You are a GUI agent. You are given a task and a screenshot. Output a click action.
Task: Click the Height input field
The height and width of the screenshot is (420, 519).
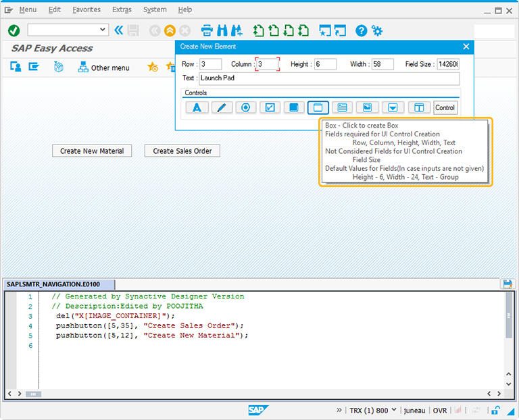[x=325, y=64]
